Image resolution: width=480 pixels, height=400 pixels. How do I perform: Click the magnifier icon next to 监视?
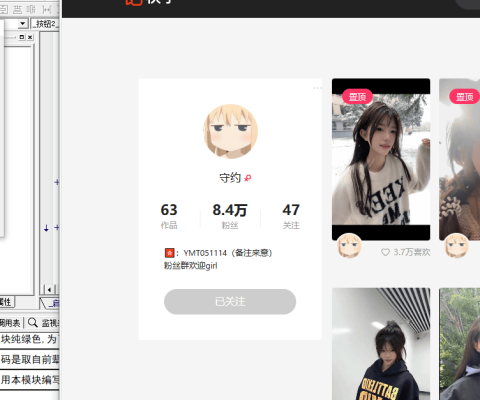(33, 322)
